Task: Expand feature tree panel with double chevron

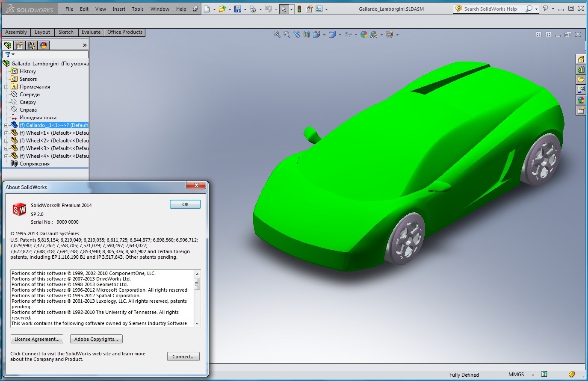Action: [85, 45]
